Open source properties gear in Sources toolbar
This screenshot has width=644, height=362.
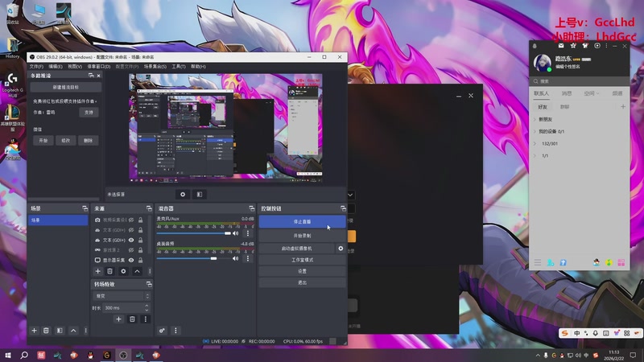tap(123, 271)
